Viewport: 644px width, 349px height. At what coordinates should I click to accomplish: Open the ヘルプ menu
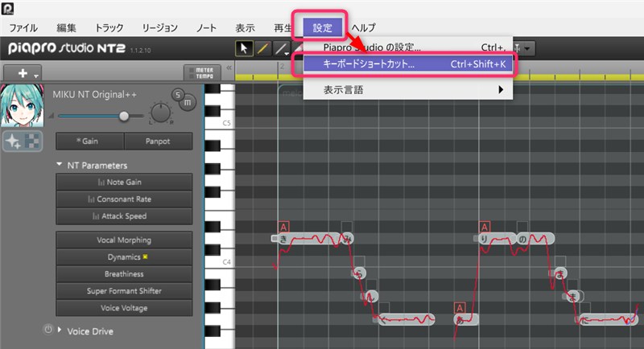tap(364, 27)
